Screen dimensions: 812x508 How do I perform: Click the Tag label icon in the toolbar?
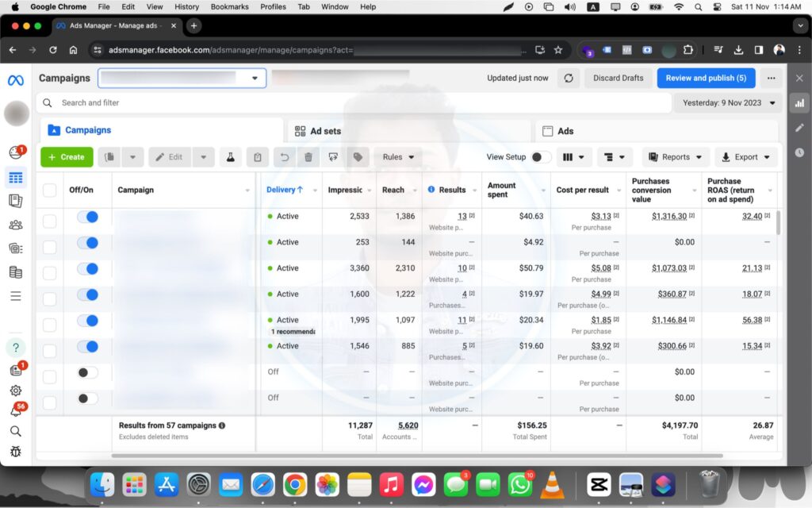pos(358,157)
